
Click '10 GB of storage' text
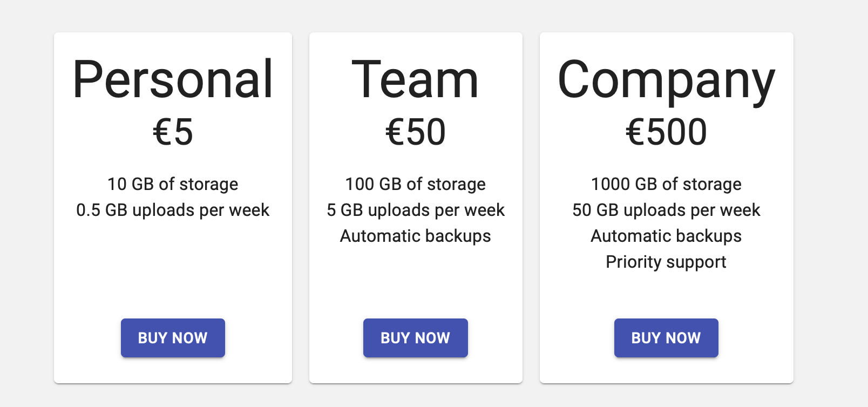[173, 184]
